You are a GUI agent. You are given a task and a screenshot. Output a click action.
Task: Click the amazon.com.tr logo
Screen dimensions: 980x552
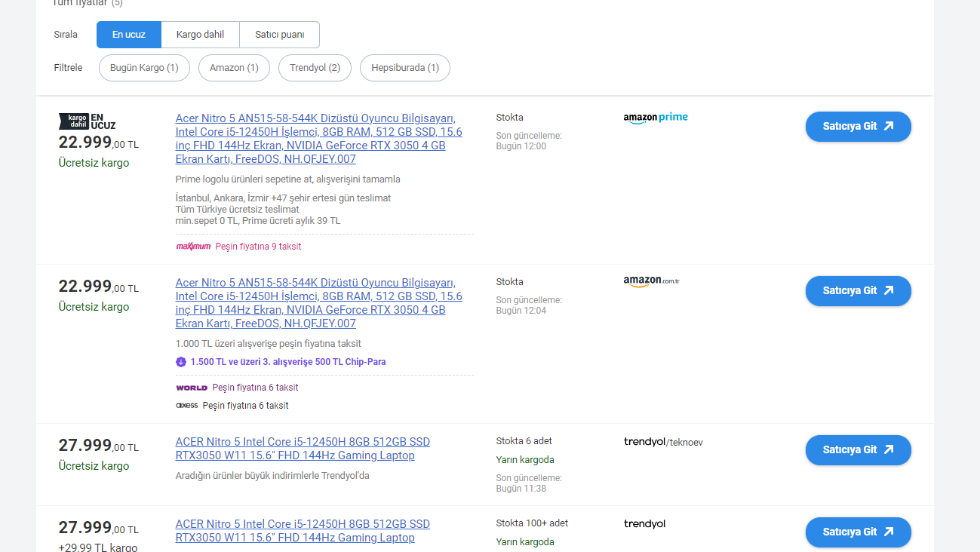pyautogui.click(x=652, y=282)
